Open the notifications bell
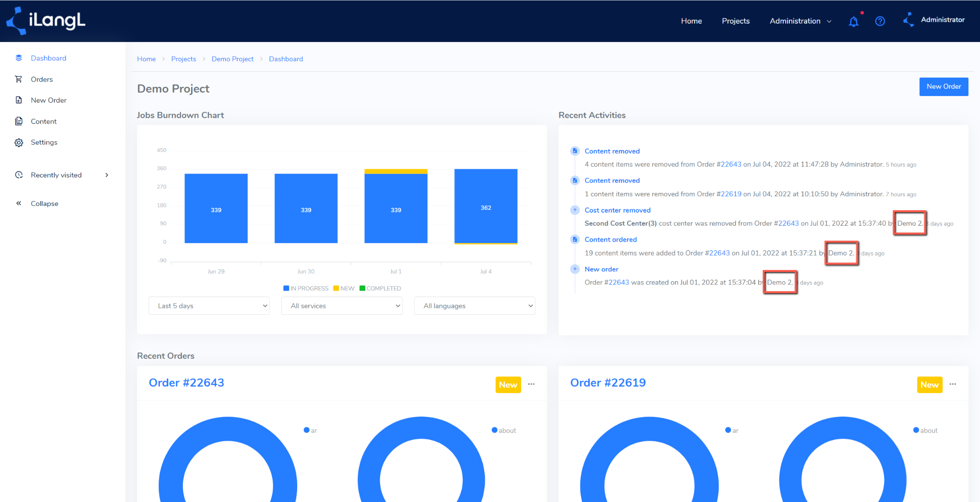Screen dimensions: 980x502 coord(854,21)
